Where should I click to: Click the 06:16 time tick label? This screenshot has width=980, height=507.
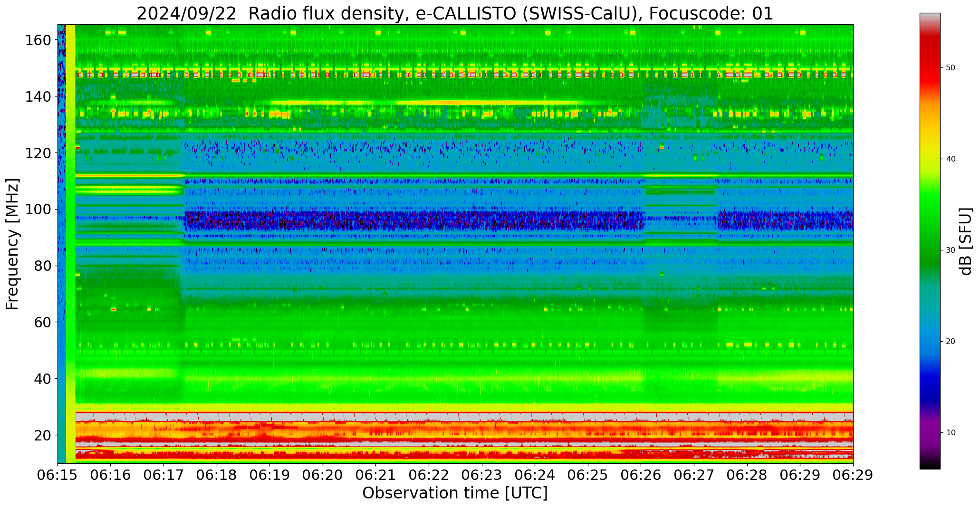tap(111, 475)
